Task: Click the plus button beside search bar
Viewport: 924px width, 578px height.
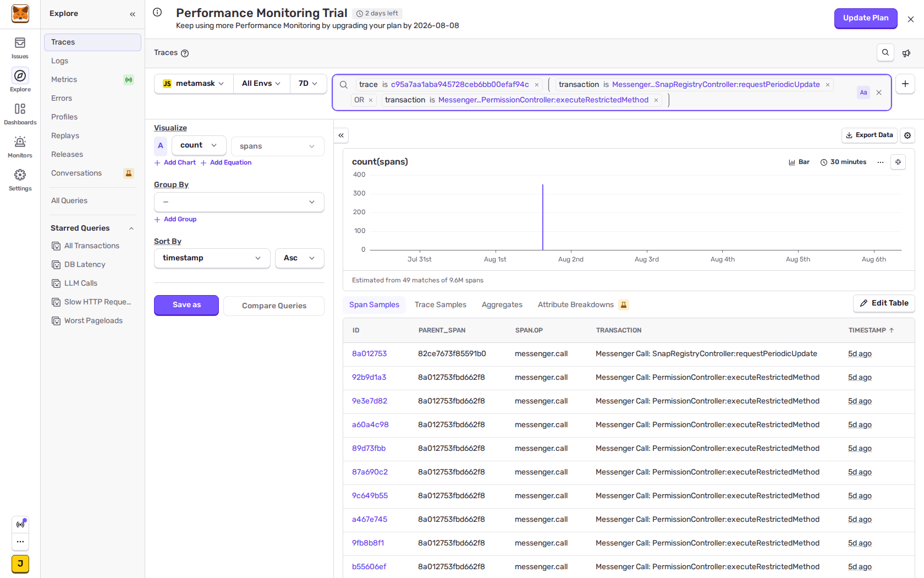Action: tap(905, 84)
